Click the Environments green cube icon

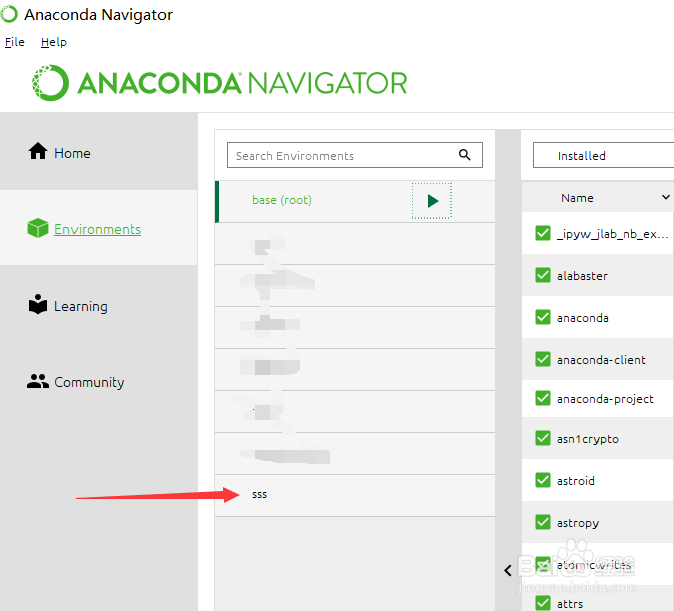coord(38,227)
